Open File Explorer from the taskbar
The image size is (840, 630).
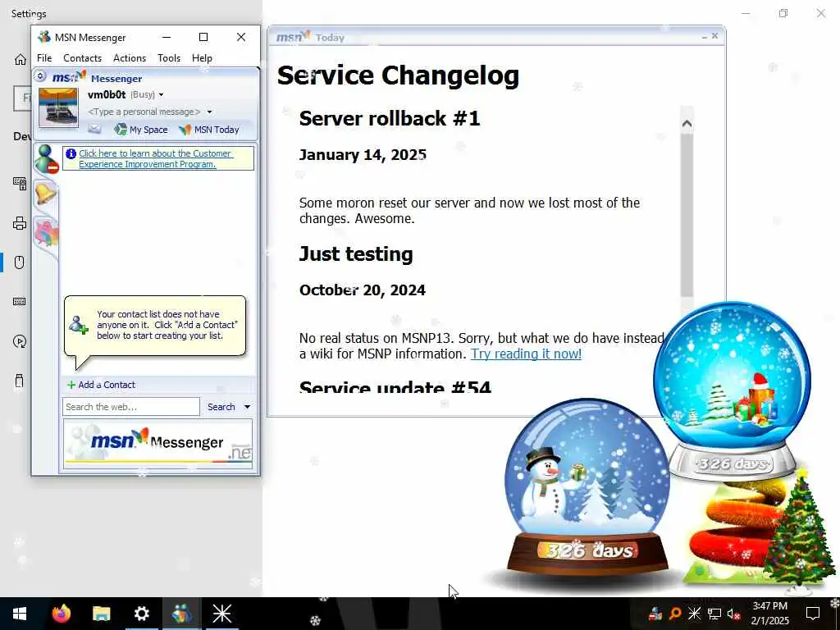pos(101,614)
